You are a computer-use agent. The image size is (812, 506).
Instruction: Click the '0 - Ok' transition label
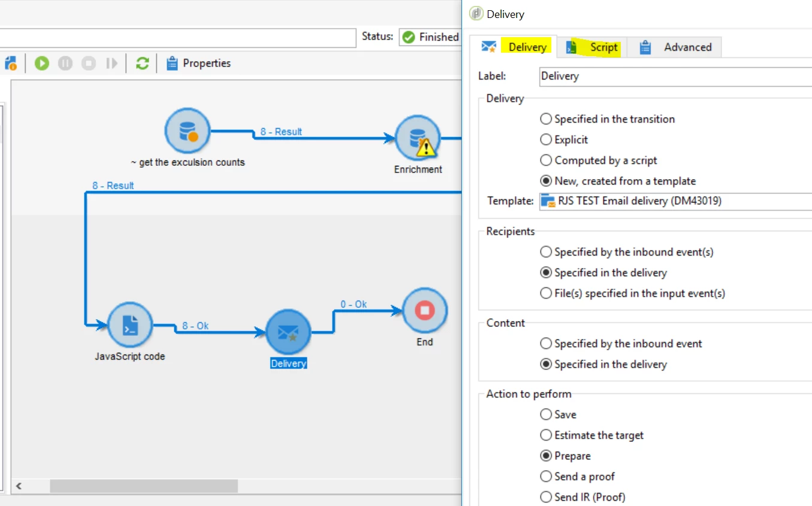click(x=354, y=304)
